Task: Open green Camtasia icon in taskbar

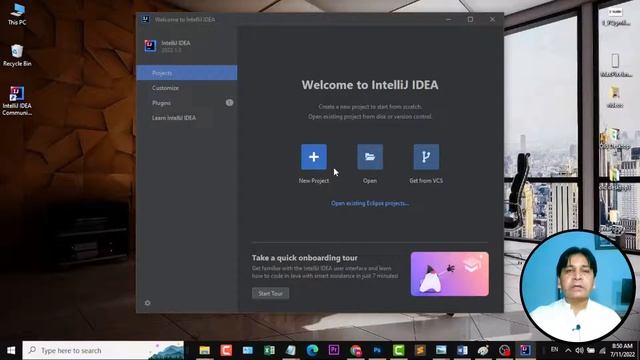Action: point(399,350)
